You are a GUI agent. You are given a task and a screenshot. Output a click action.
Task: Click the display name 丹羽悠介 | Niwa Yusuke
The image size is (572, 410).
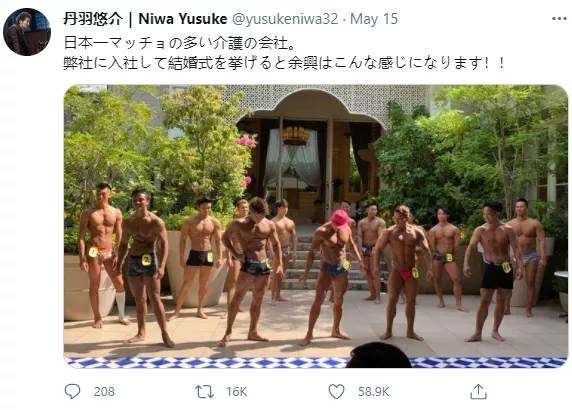(145, 19)
